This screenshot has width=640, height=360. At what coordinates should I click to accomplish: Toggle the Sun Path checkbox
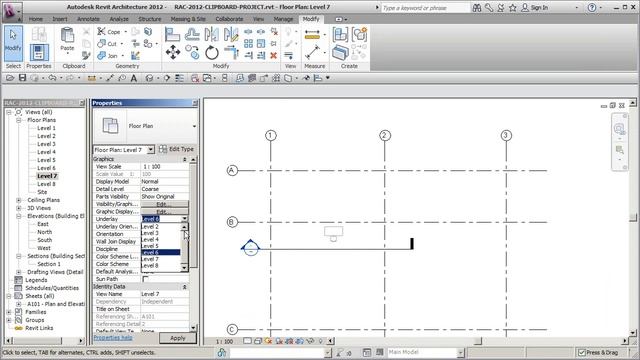click(x=145, y=279)
